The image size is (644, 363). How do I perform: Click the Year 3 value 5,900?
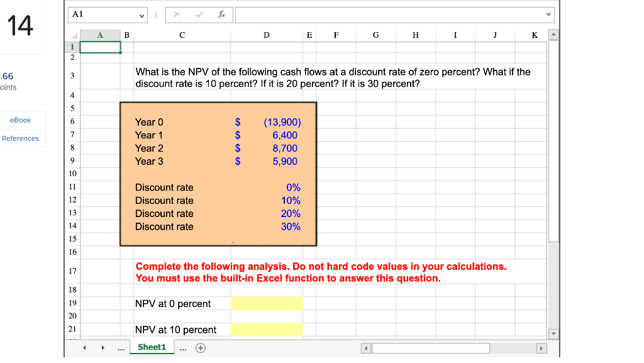tap(285, 162)
